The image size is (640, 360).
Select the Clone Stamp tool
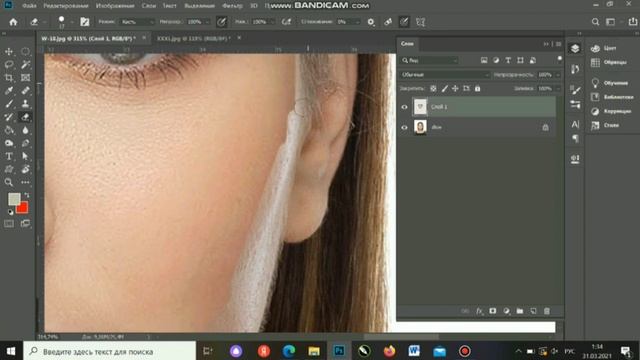(x=25, y=104)
